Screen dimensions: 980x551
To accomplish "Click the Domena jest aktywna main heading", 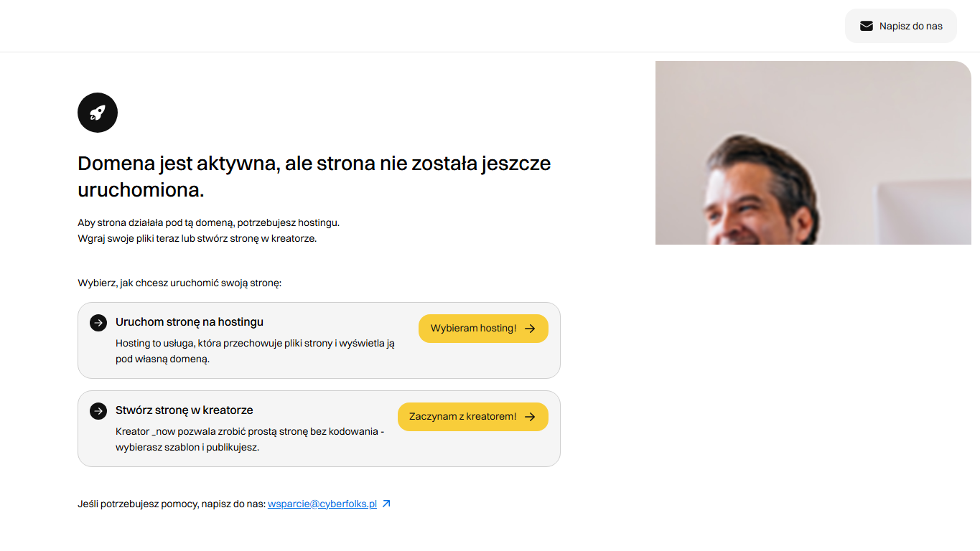I will point(314,176).
